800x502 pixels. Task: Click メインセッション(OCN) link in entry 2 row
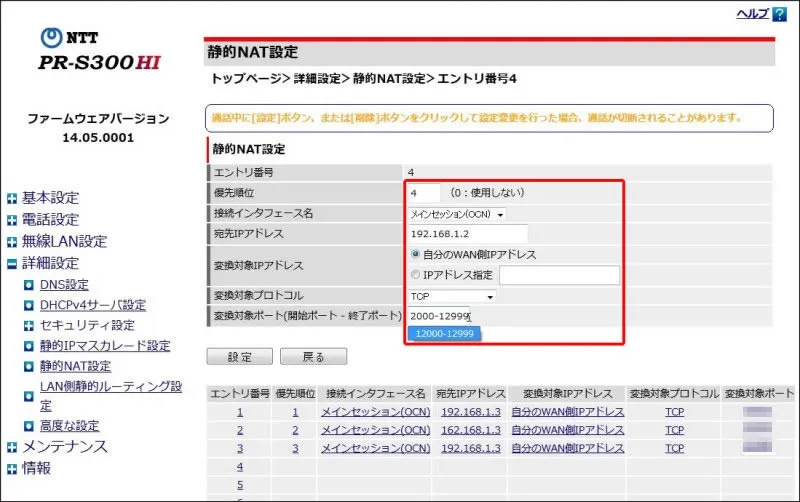[376, 430]
